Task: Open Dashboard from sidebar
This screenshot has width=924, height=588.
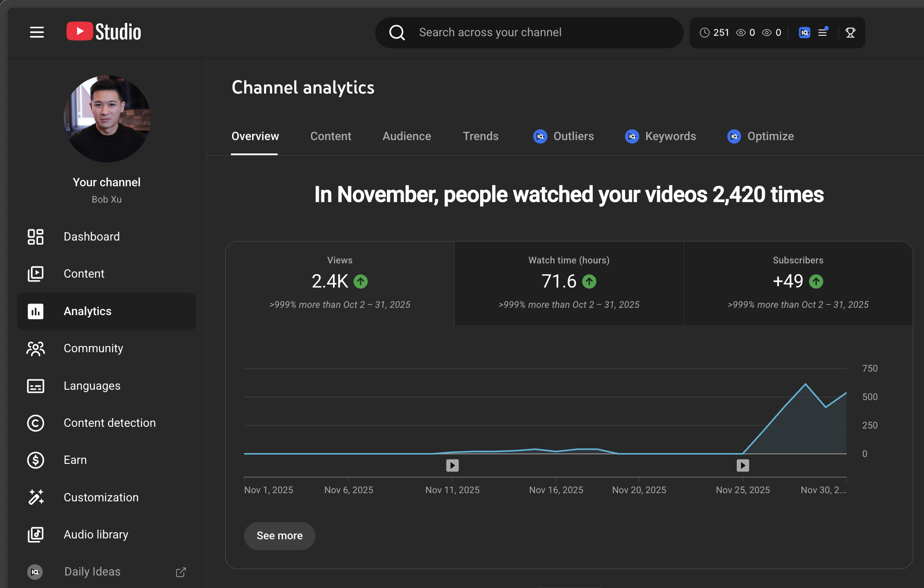Action: [91, 237]
